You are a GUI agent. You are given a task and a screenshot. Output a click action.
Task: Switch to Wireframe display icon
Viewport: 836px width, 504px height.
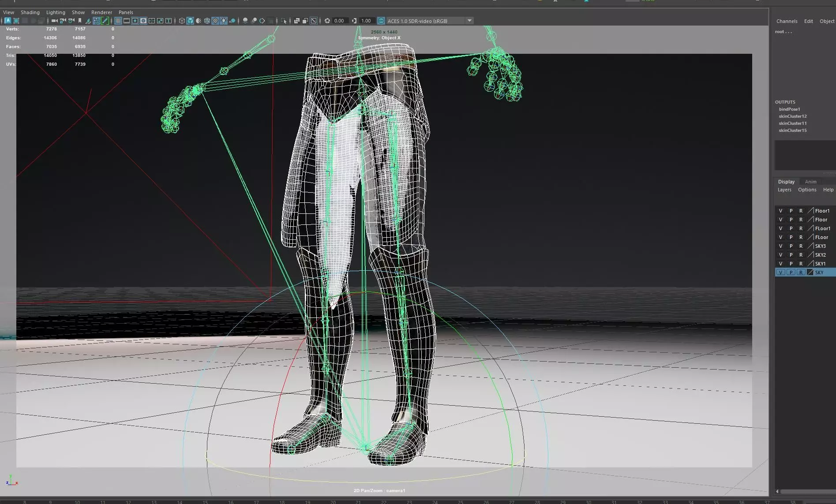pyautogui.click(x=182, y=21)
